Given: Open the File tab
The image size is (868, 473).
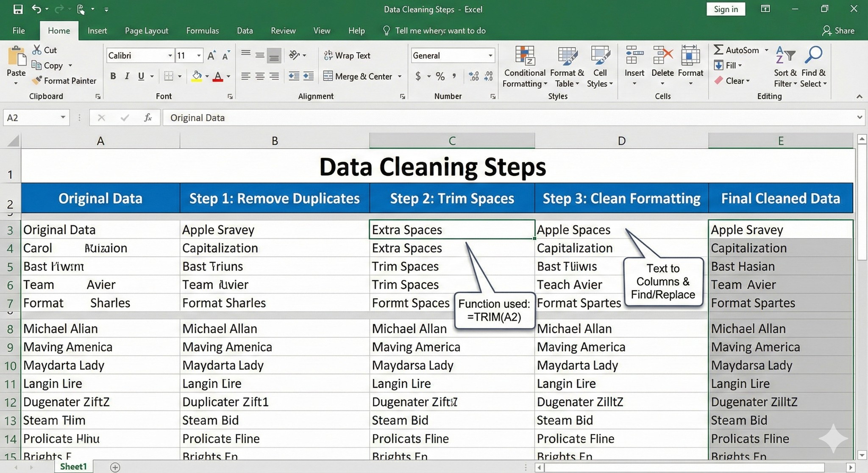Looking at the screenshot, I should [x=19, y=30].
